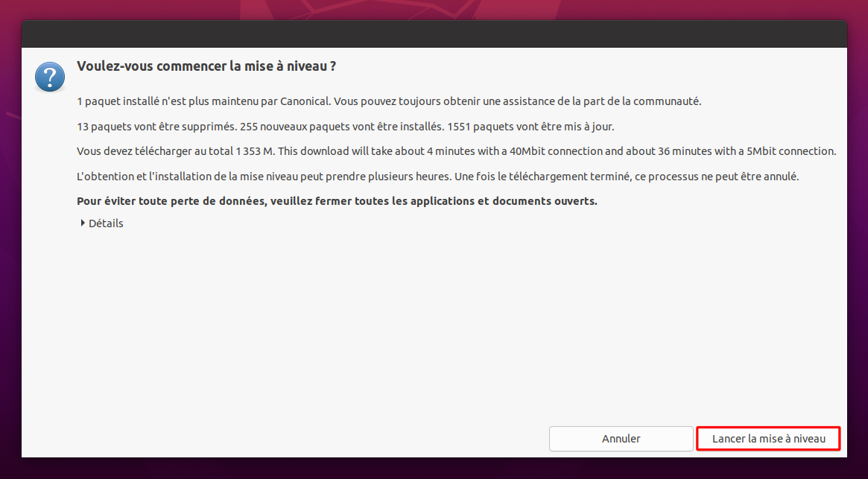Expand the Détails disclosure triangle
This screenshot has width=868, height=479.
83,223
